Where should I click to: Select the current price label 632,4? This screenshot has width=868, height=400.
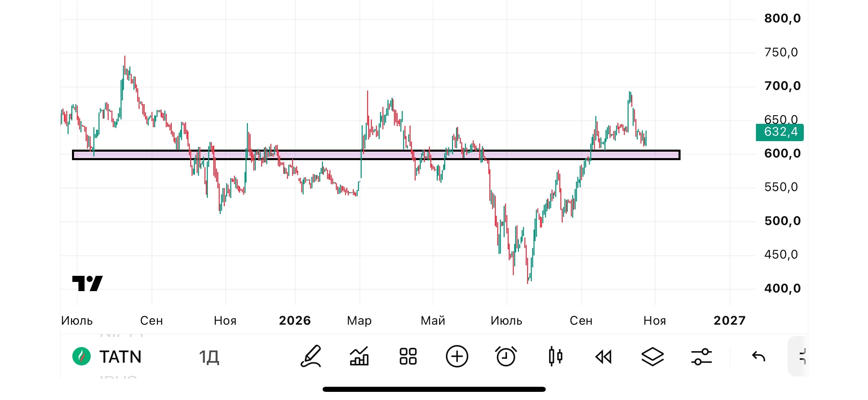coord(780,132)
